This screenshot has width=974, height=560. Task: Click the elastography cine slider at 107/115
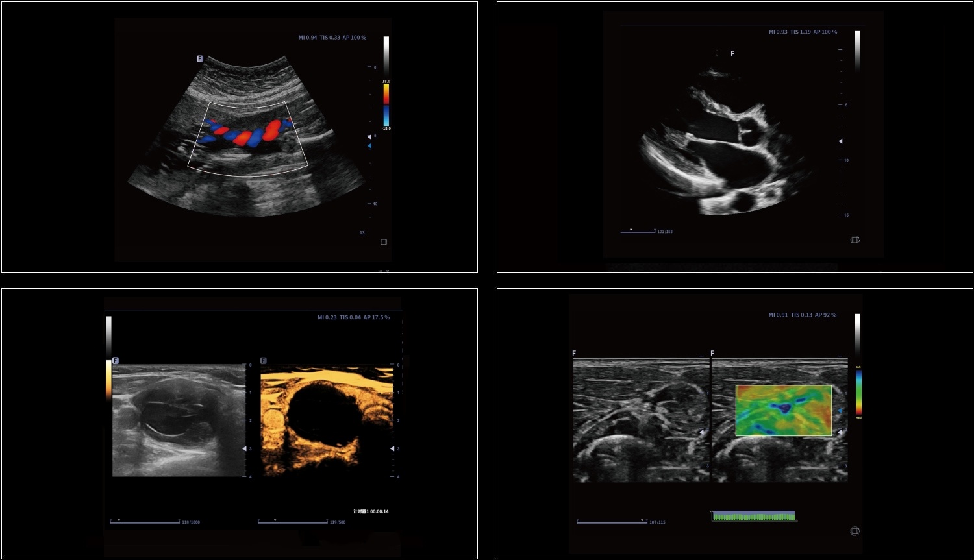(x=612, y=522)
